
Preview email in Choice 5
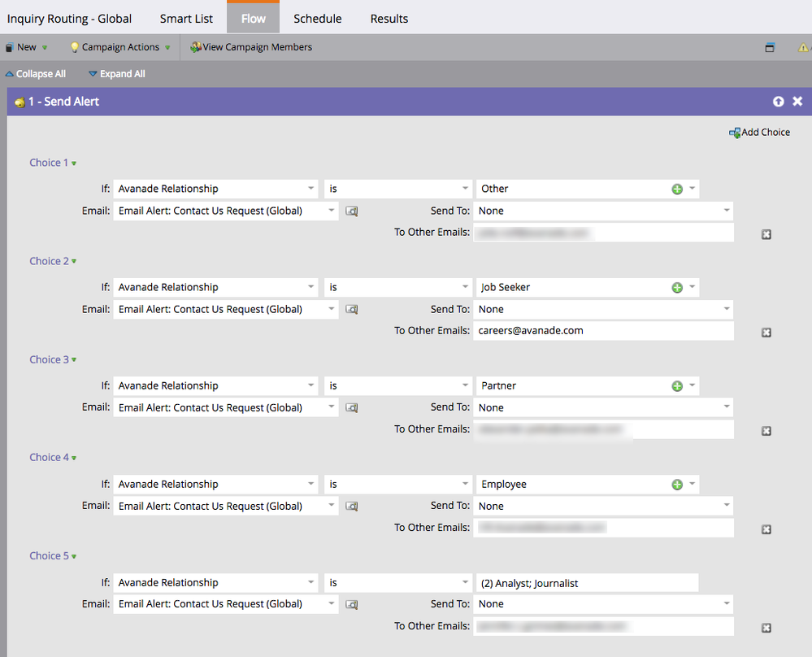tap(352, 605)
